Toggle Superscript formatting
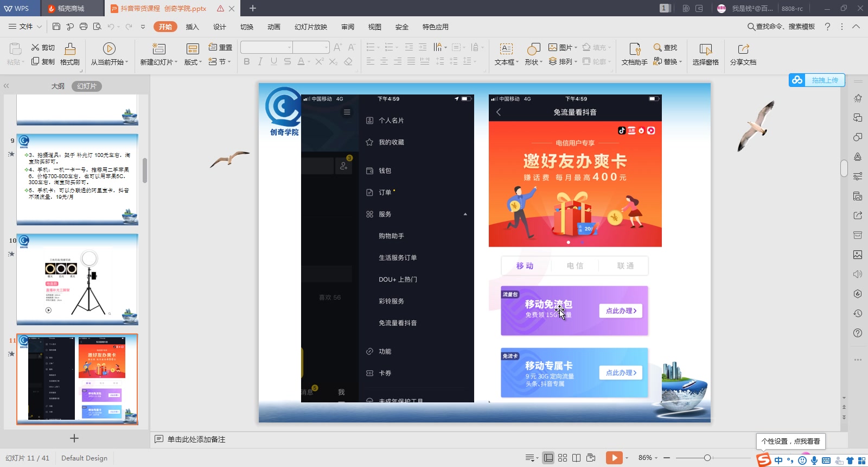868x467 pixels. [x=320, y=62]
